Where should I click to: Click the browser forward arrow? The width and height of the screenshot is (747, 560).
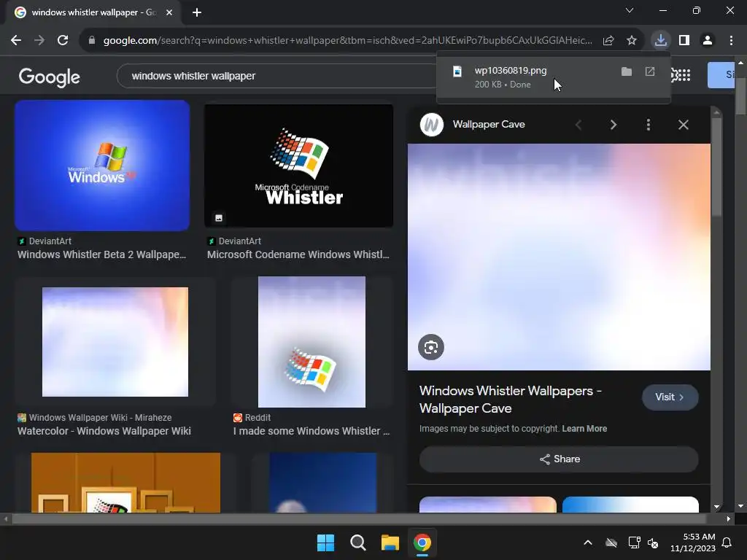click(x=39, y=41)
